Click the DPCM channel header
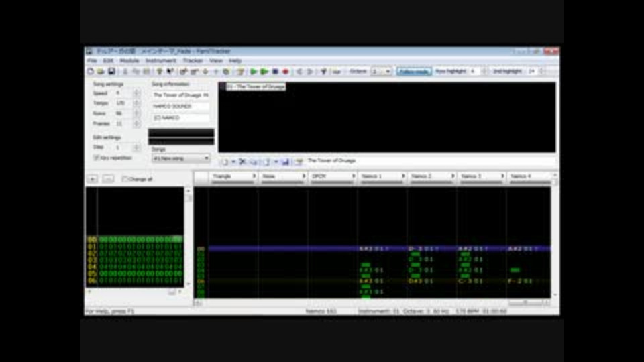The height and width of the screenshot is (362, 644). pos(333,177)
